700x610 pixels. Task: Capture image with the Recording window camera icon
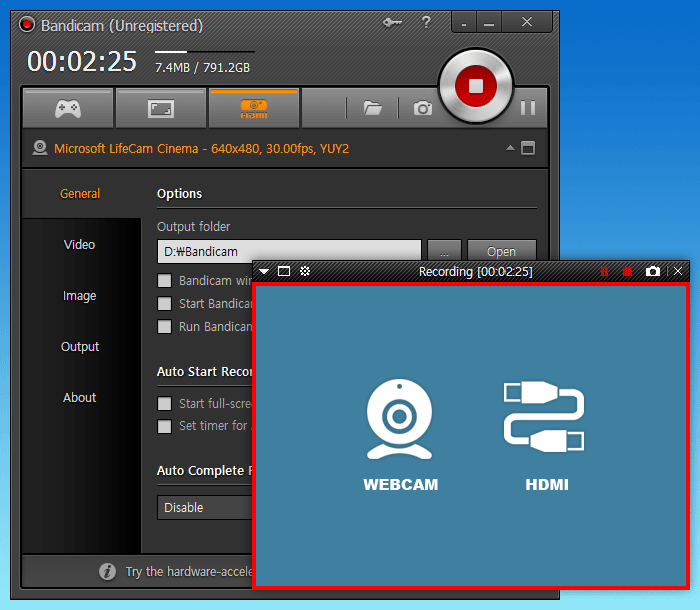(x=653, y=272)
